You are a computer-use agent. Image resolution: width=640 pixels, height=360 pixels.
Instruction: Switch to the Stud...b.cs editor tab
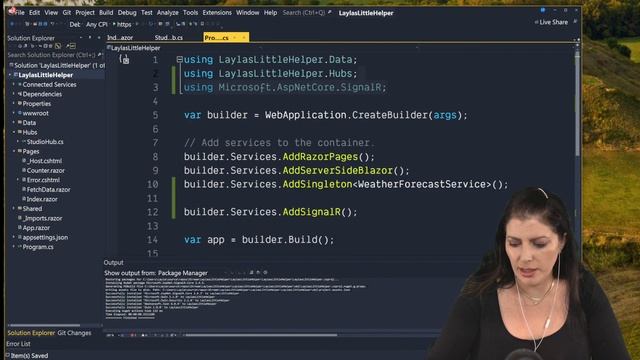(x=169, y=38)
